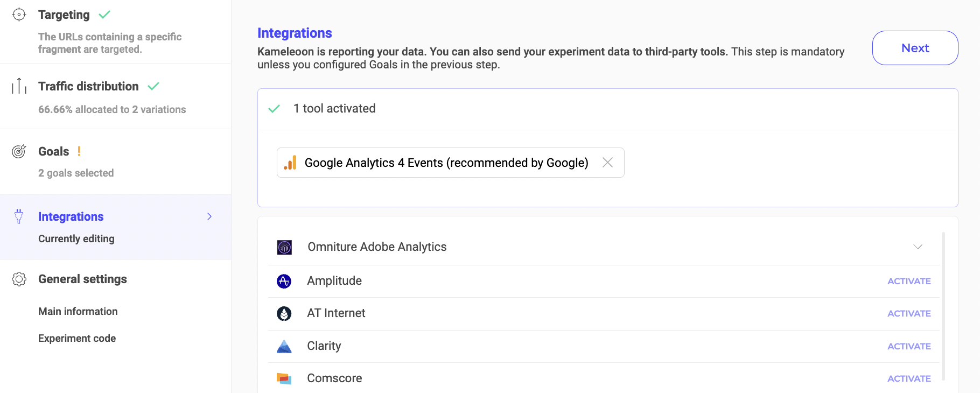The image size is (980, 393).
Task: Activate the AT Internet integration
Action: [x=909, y=313]
